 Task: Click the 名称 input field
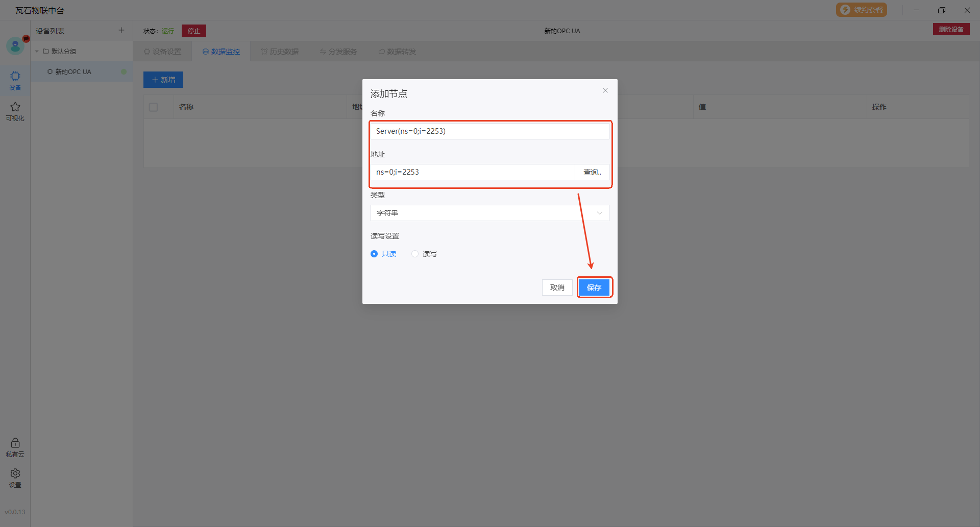[489, 131]
